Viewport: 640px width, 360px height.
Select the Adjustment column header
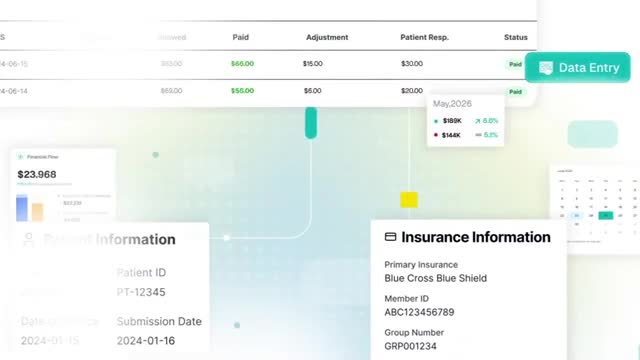tap(327, 37)
